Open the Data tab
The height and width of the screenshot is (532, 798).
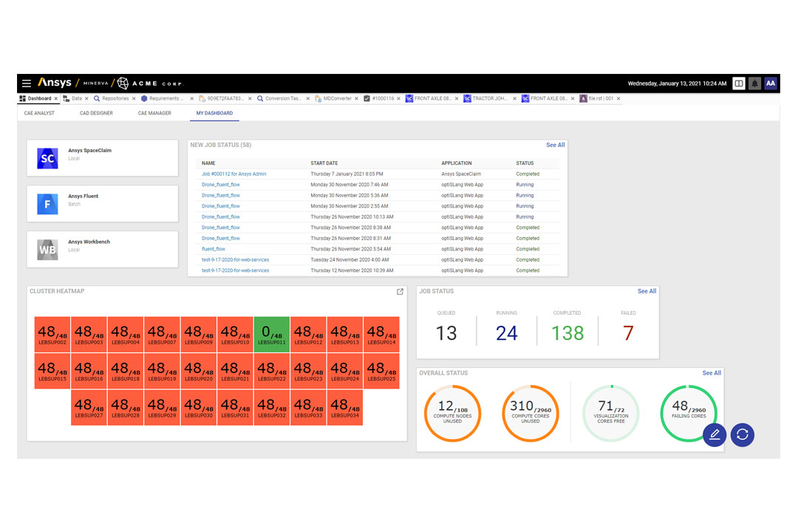76,98
